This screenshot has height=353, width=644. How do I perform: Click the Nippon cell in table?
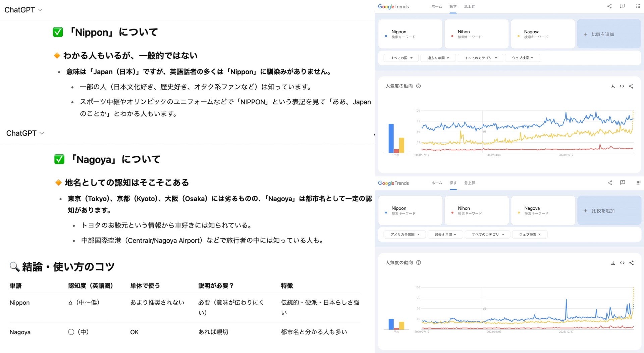pos(19,303)
